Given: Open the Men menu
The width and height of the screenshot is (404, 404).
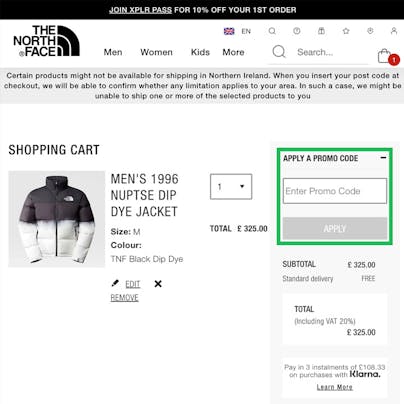Looking at the screenshot, I should [x=113, y=52].
